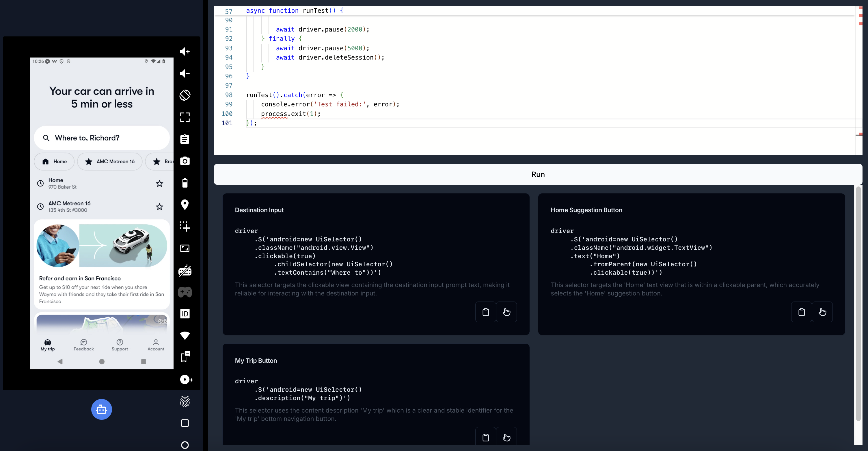Tap the Where to, Richard search field
The image size is (868, 451).
pos(101,138)
